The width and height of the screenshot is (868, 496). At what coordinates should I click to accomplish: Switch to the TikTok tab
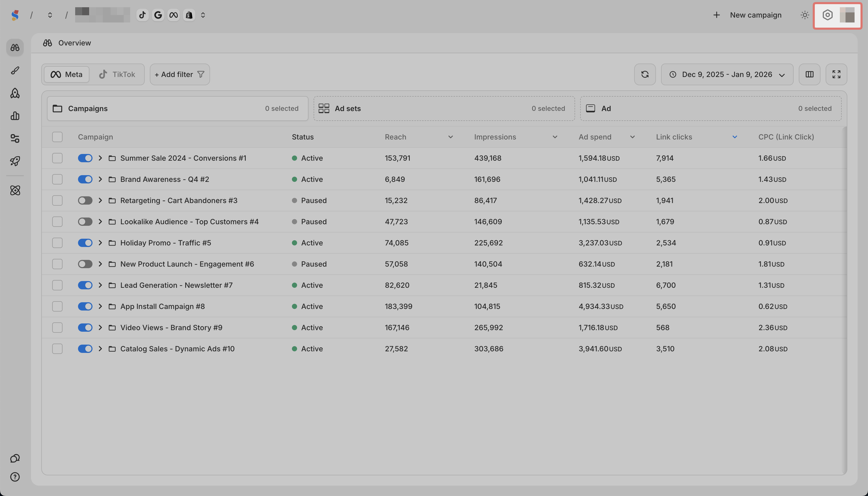[x=117, y=74]
